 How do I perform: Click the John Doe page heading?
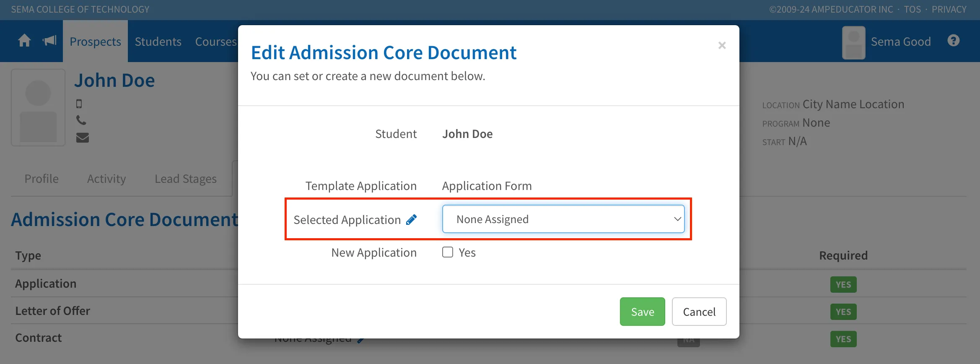[x=114, y=80]
